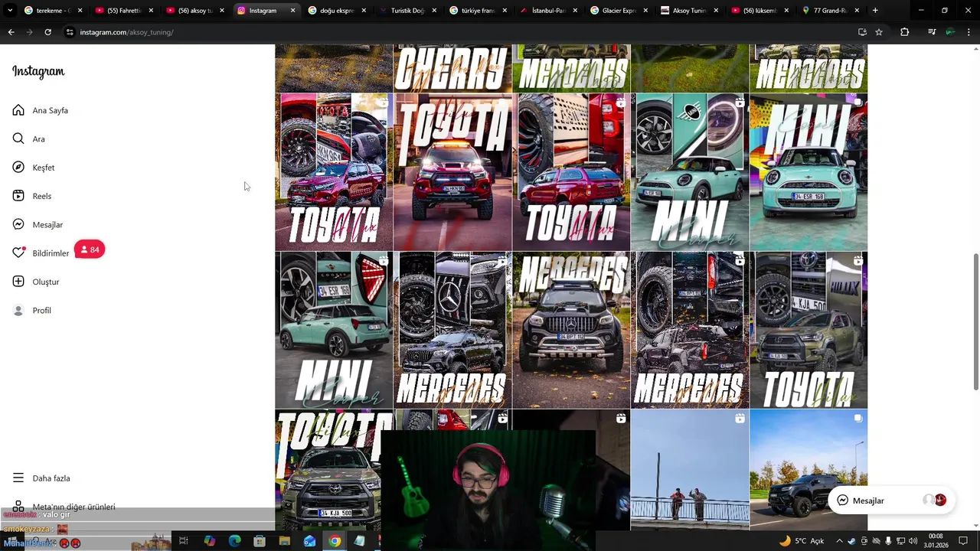
Task: Open black truck in park post
Action: (808, 470)
